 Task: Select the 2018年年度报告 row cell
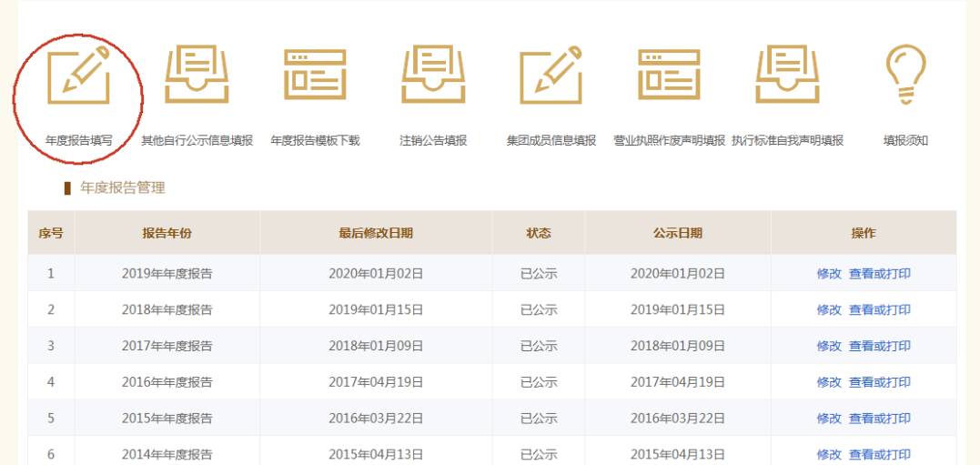(167, 310)
